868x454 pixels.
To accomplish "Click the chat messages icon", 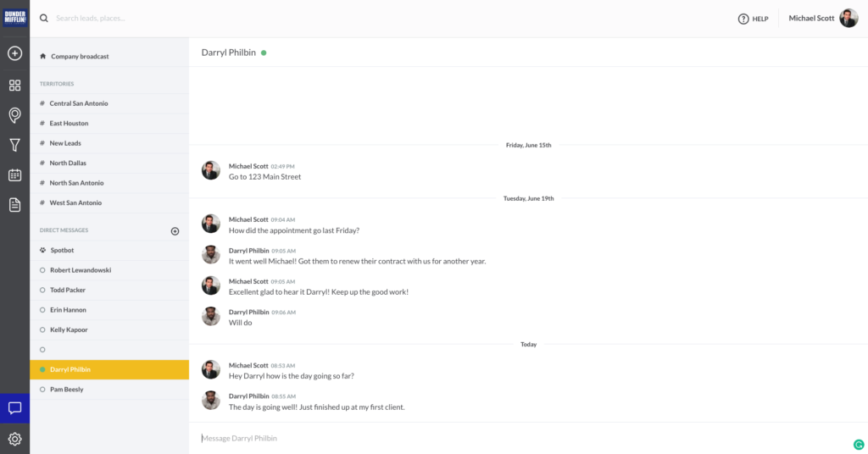I will point(15,408).
